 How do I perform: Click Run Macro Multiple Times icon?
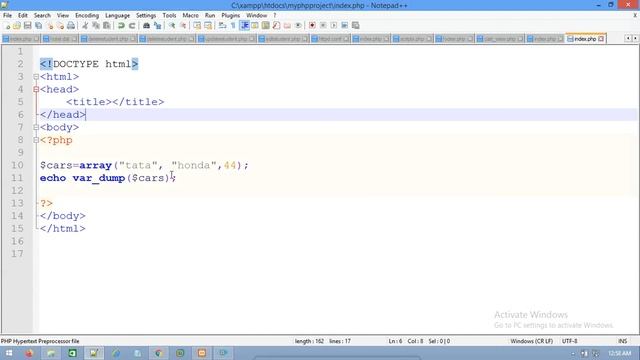[344, 26]
